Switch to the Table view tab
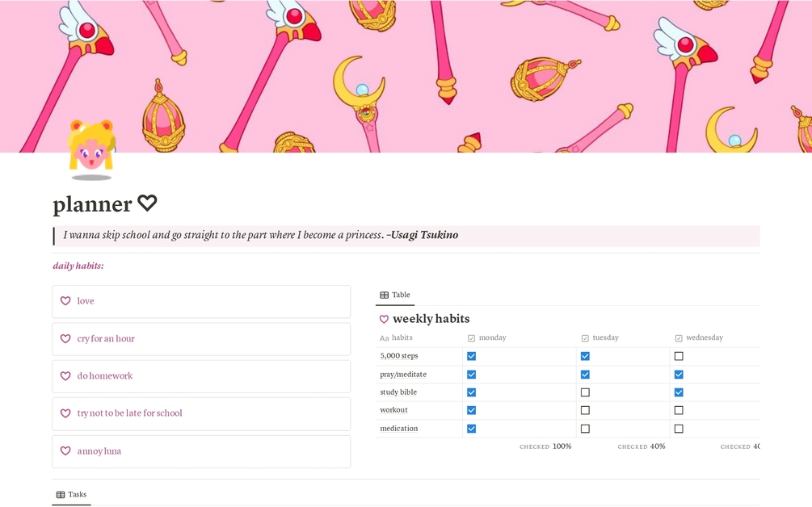The width and height of the screenshot is (812, 507). click(x=395, y=295)
